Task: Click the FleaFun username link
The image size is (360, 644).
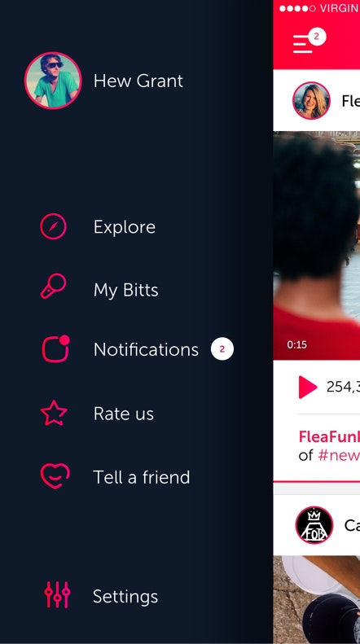Action: coord(329,436)
